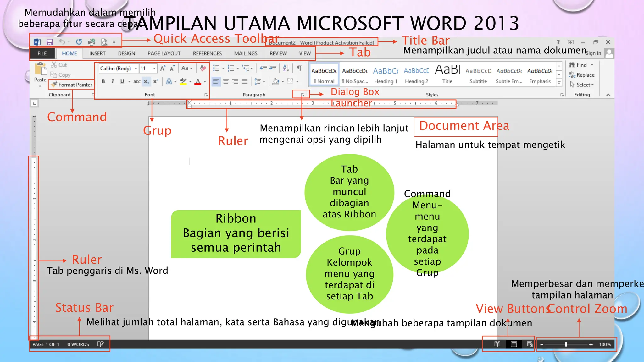Toggle Underline formatting
The height and width of the screenshot is (362, 644).
(122, 81)
